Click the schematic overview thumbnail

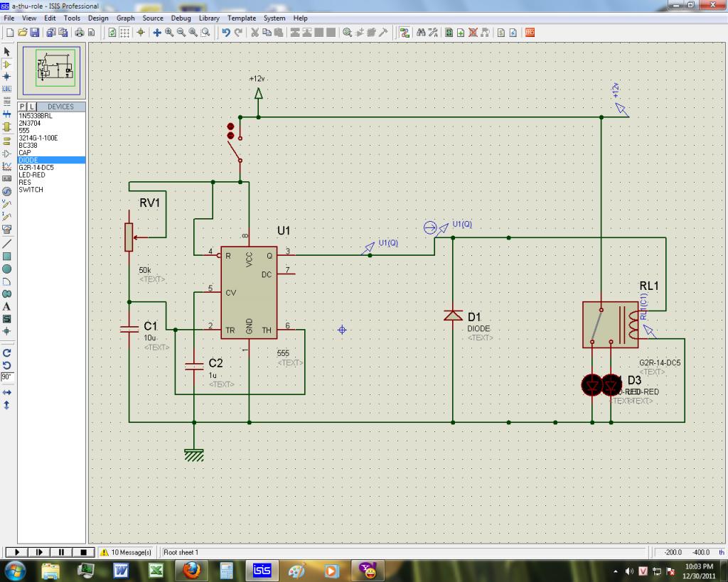click(x=53, y=70)
